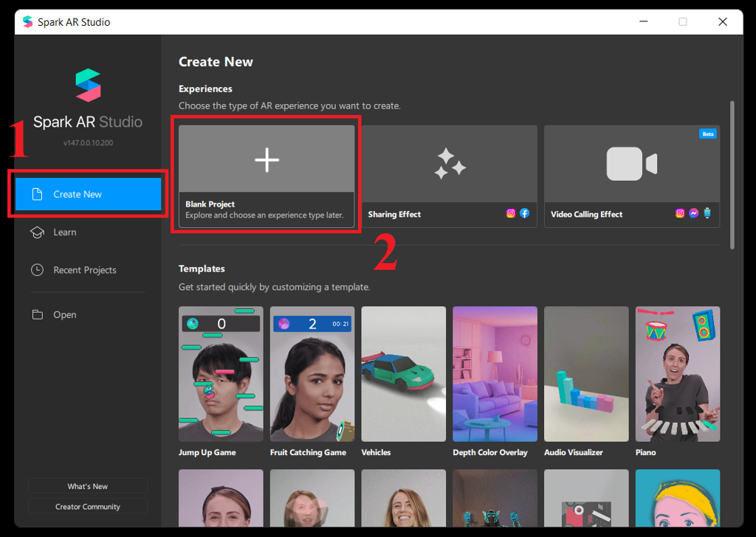756x537 pixels.
Task: Click the graduation cap icon next to Learn
Action: pyautogui.click(x=37, y=232)
